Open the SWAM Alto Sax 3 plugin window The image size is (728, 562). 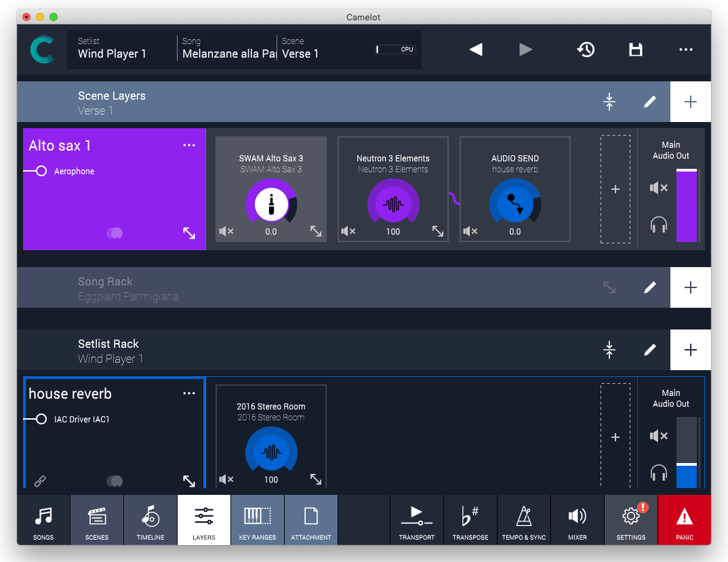tap(316, 231)
